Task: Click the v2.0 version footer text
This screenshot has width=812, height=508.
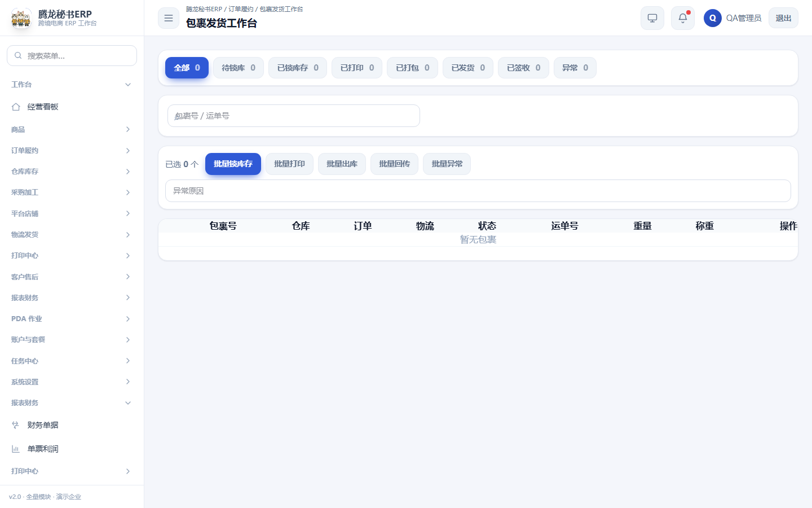Action: (x=45, y=497)
